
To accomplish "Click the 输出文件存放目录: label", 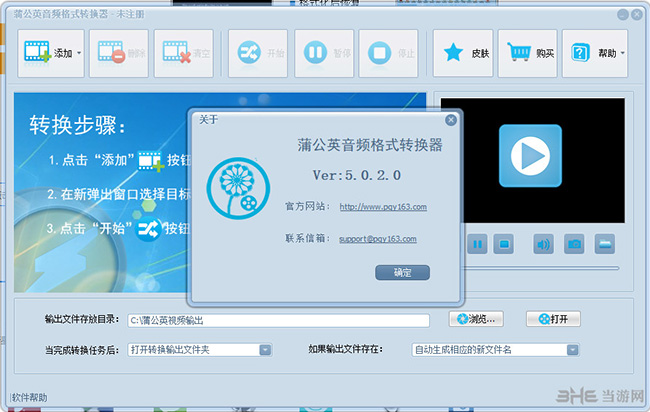I will pyautogui.click(x=82, y=319).
